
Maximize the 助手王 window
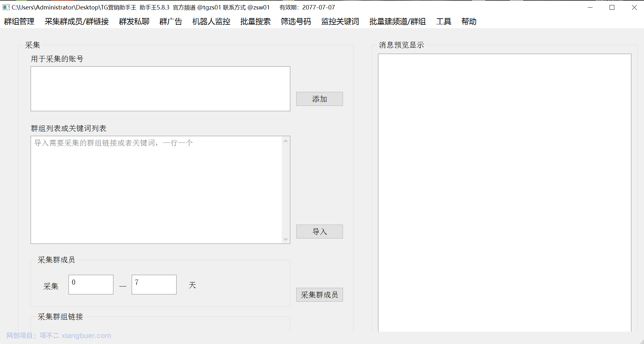tap(612, 7)
